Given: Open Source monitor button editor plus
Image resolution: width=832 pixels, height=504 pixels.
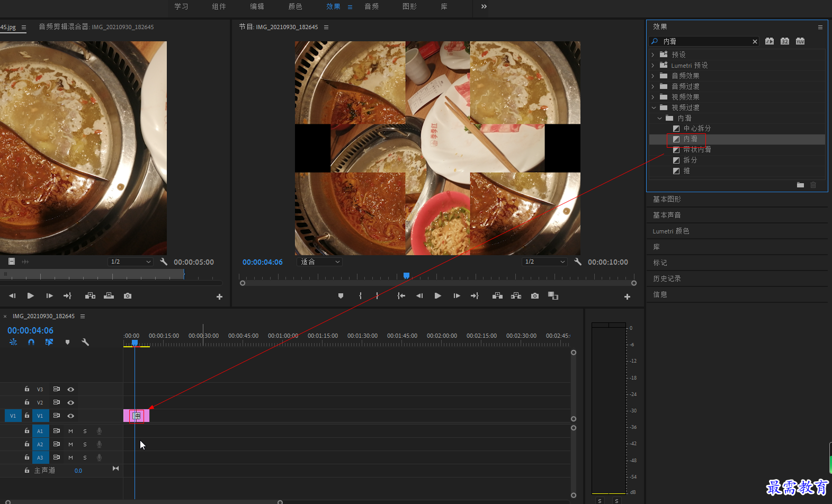Looking at the screenshot, I should [x=219, y=297].
